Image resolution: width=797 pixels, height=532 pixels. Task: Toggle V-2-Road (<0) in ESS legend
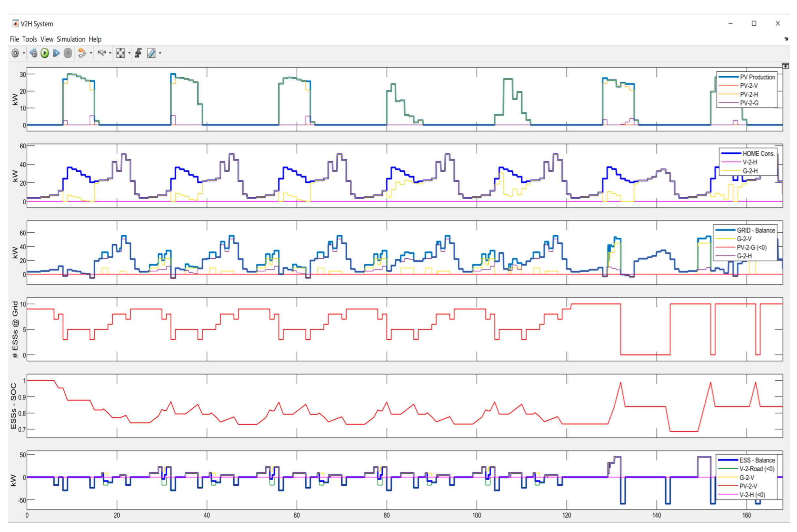point(757,469)
